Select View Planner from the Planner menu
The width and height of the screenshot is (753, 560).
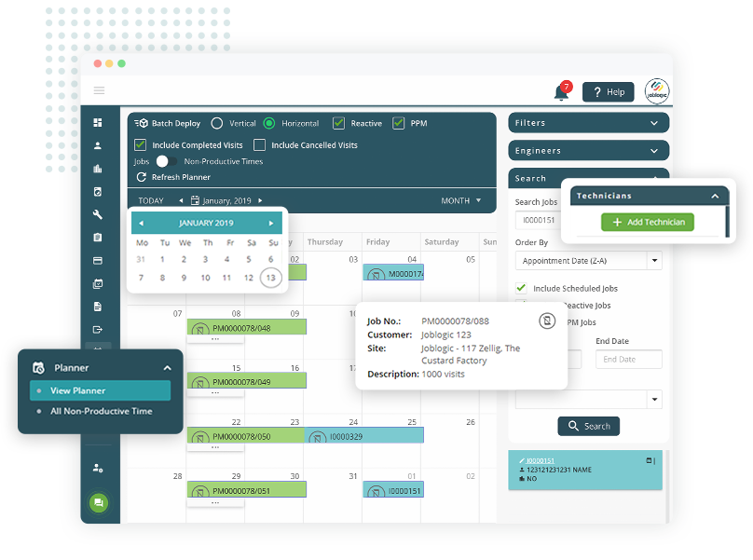[x=99, y=390]
